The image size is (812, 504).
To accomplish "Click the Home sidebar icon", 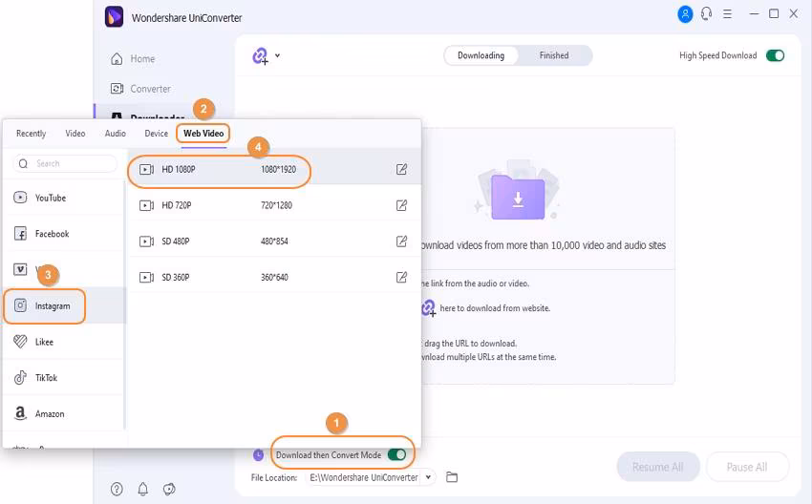I will point(117,58).
